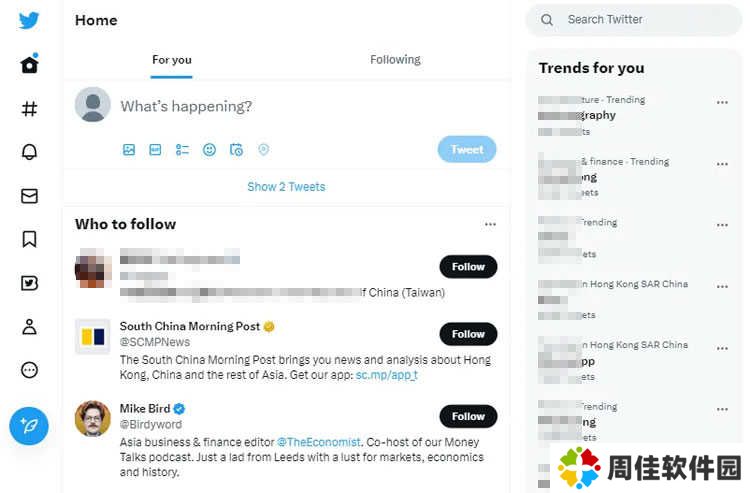The image size is (750, 493).
Task: Open the Profile person icon
Action: pyautogui.click(x=29, y=326)
